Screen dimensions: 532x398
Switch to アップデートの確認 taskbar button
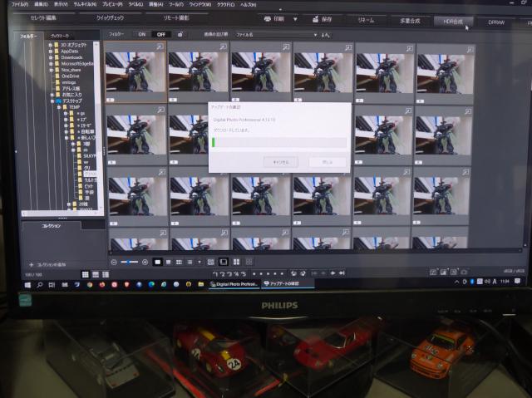coord(288,283)
